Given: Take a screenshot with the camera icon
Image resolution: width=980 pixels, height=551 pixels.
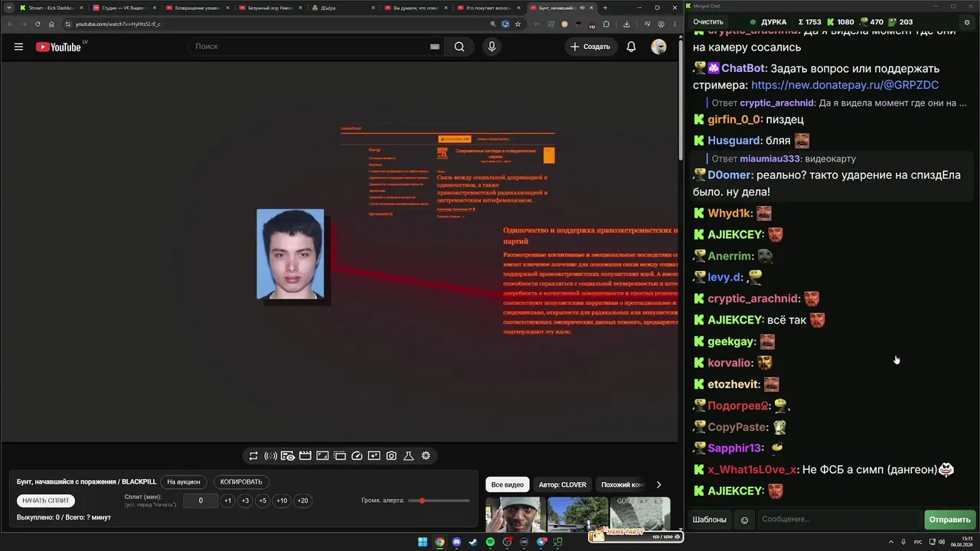Looking at the screenshot, I should coord(391,456).
